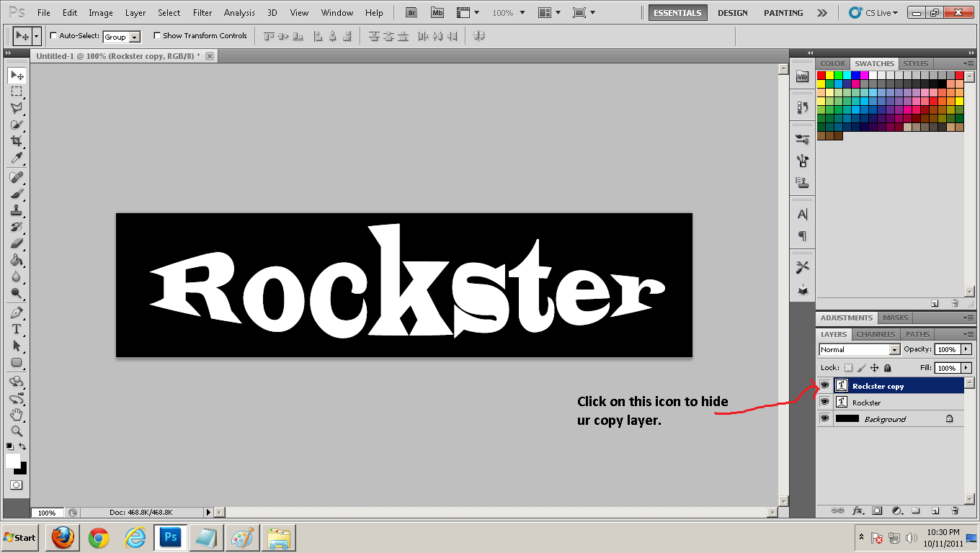This screenshot has height=553, width=980.
Task: Switch to the Design workspace
Action: tap(733, 12)
